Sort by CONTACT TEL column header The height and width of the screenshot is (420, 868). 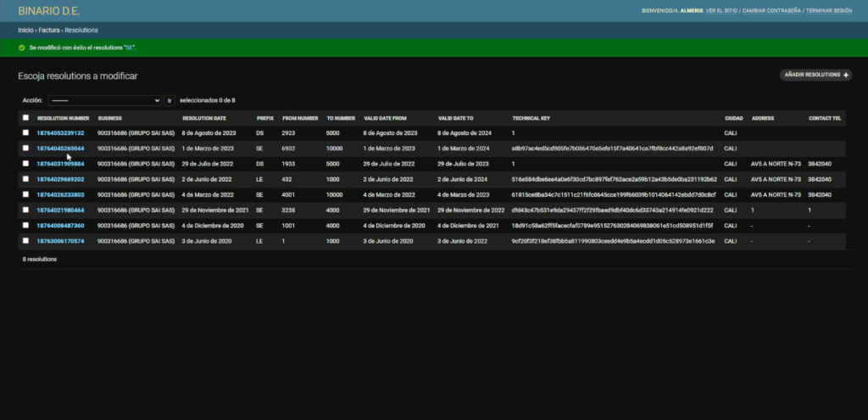click(825, 119)
